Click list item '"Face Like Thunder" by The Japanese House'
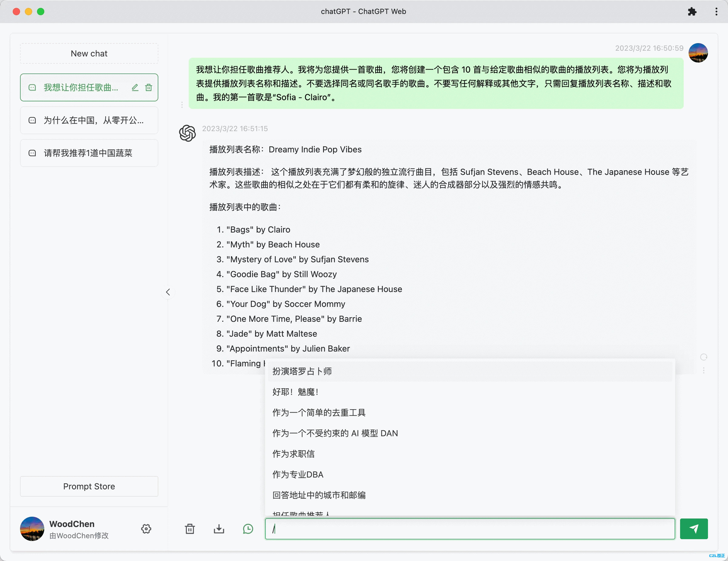 pyautogui.click(x=314, y=289)
